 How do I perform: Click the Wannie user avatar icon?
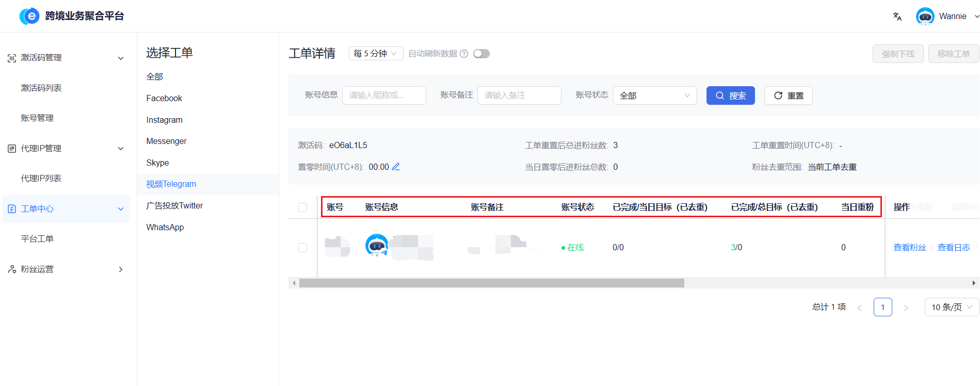click(925, 17)
